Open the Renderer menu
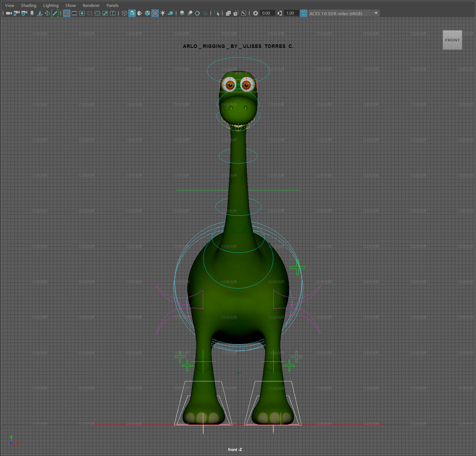476x456 pixels. click(x=91, y=5)
